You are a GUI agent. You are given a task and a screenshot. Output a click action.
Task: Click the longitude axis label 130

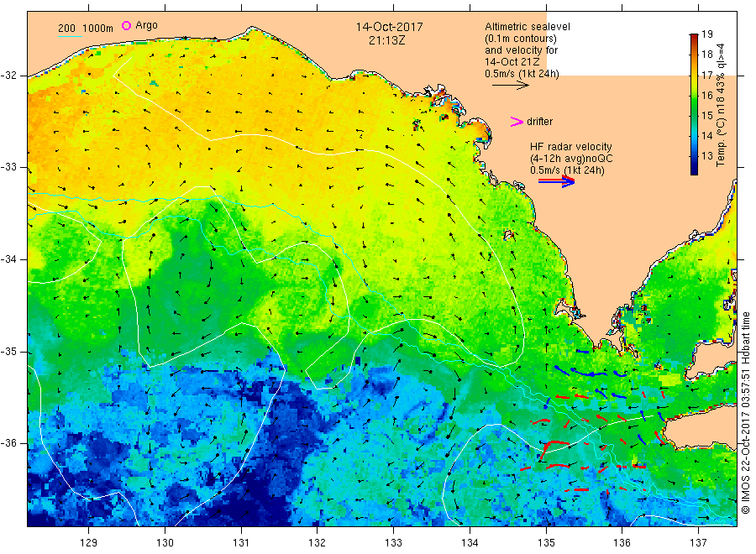click(x=165, y=543)
